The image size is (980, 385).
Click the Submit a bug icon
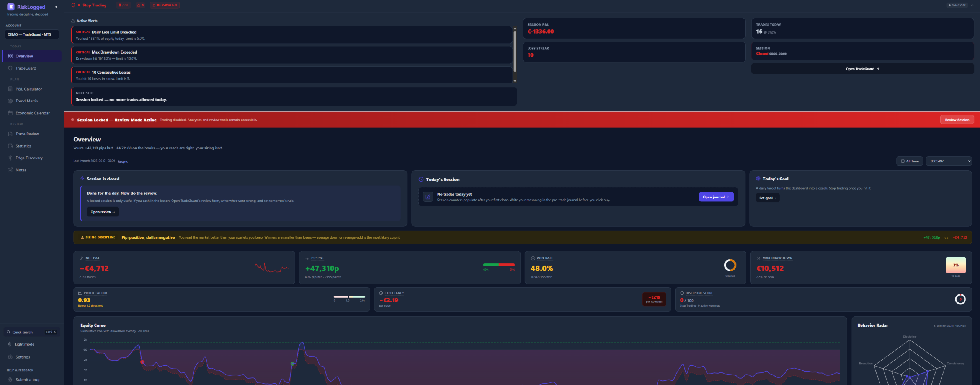point(10,380)
